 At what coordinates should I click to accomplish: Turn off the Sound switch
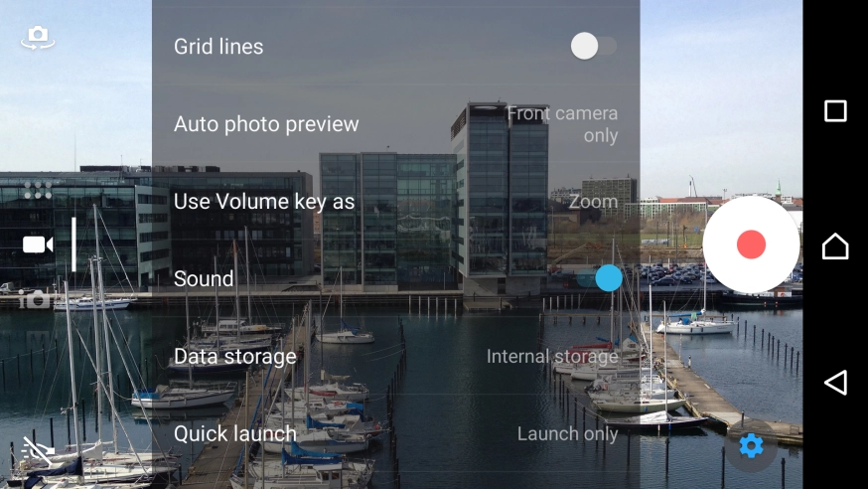[599, 278]
